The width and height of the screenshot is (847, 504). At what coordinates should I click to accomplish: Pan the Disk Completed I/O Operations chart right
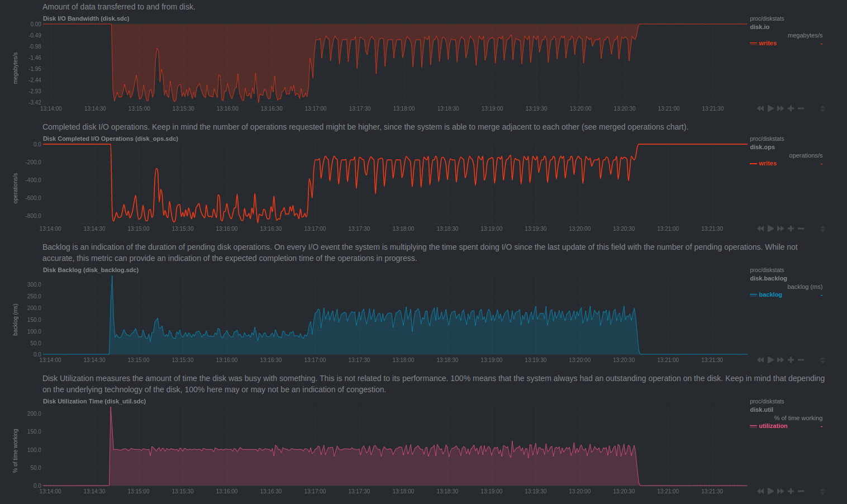[x=781, y=229]
